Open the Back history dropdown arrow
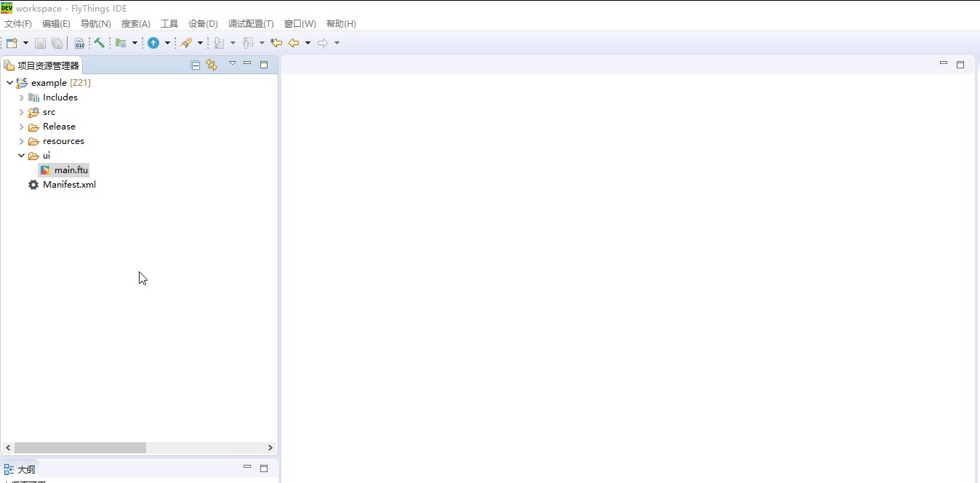The width and height of the screenshot is (980, 483). click(x=308, y=43)
